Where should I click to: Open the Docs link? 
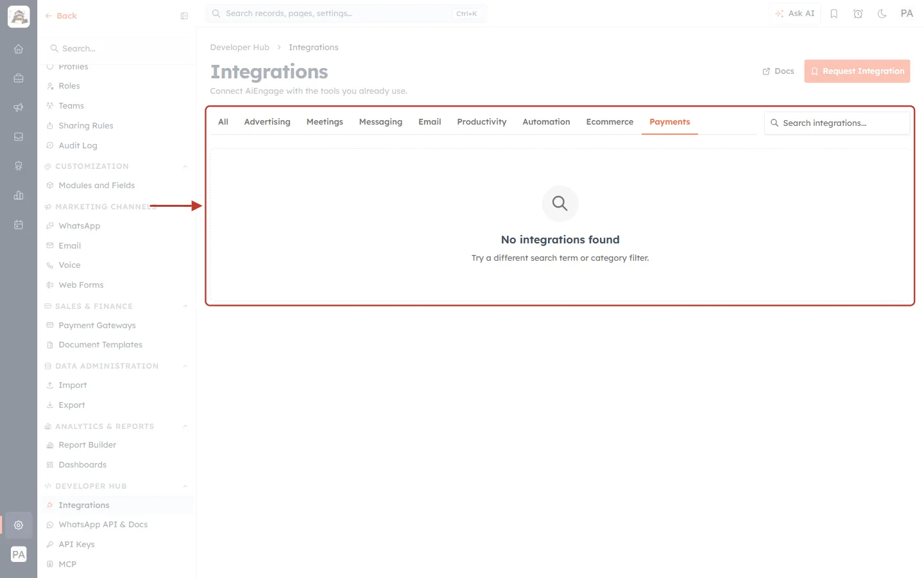tap(778, 71)
